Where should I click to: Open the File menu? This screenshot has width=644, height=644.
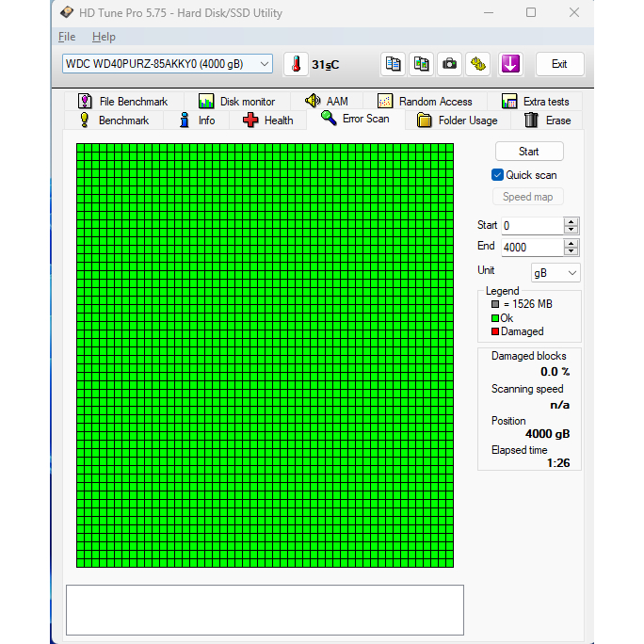(x=67, y=37)
